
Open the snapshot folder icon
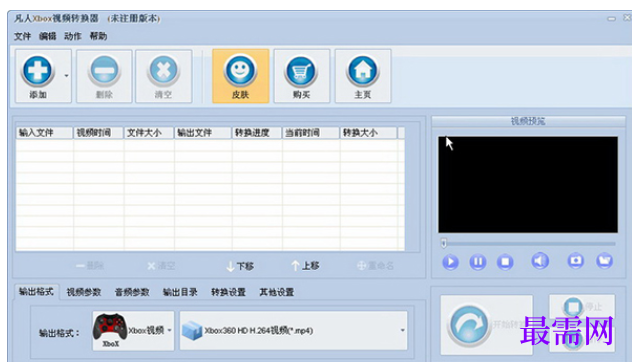pyautogui.click(x=604, y=261)
